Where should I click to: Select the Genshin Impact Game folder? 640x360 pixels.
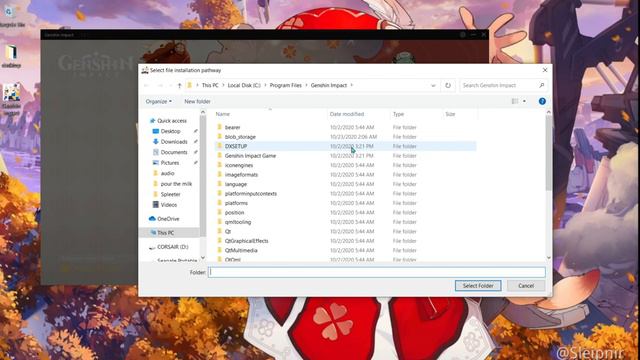(x=250, y=156)
